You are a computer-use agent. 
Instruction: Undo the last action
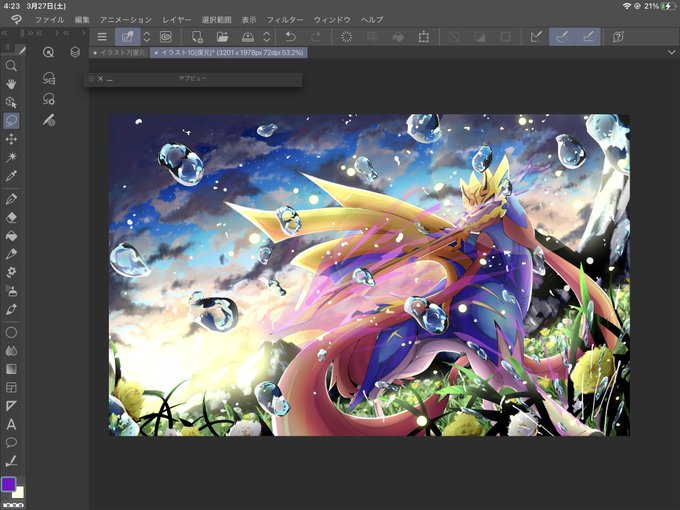(291, 37)
